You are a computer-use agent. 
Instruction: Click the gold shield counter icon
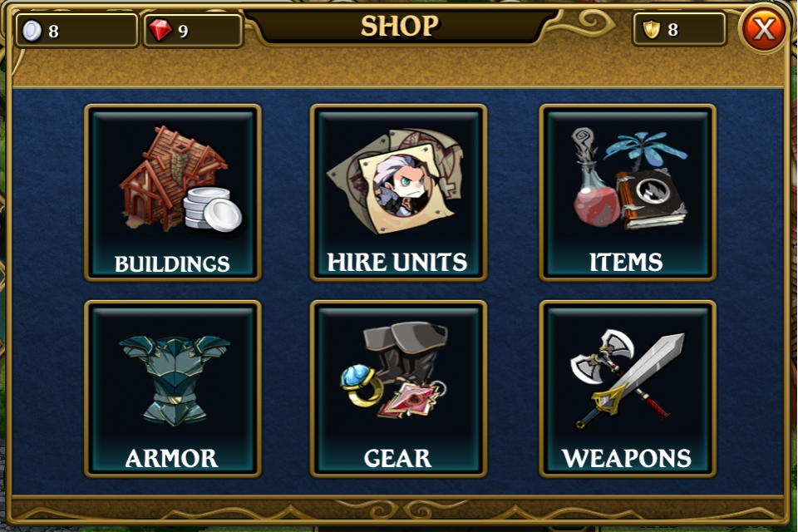pyautogui.click(x=652, y=30)
